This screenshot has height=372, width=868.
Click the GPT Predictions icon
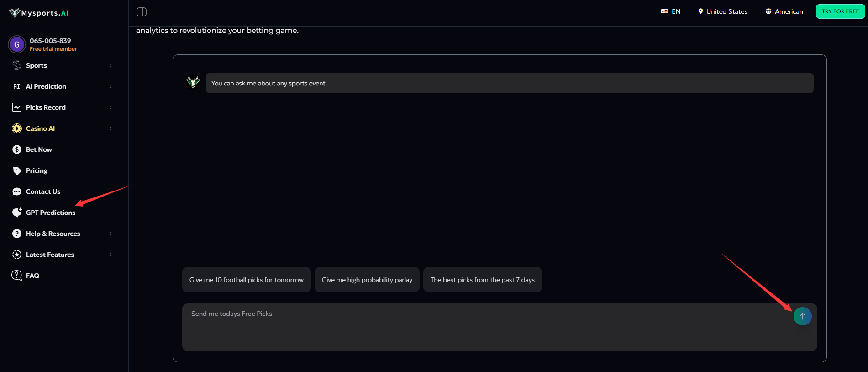coord(17,212)
